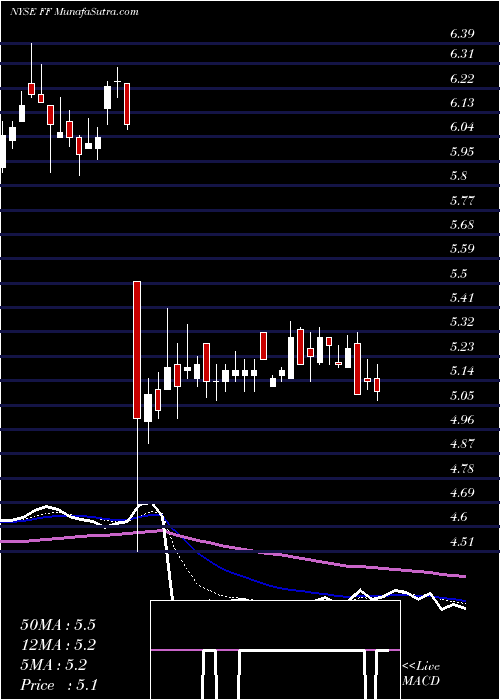The width and height of the screenshot is (500, 700).
Task: Click the 5.59 price axis label
Action: 462,249
